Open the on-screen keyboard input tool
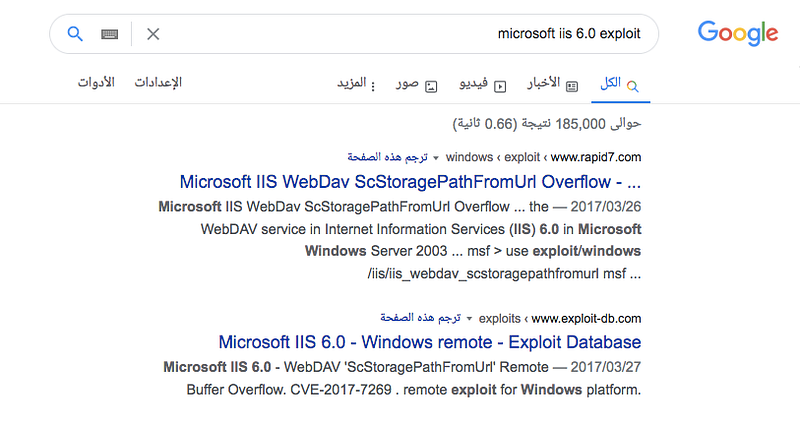 (x=110, y=34)
